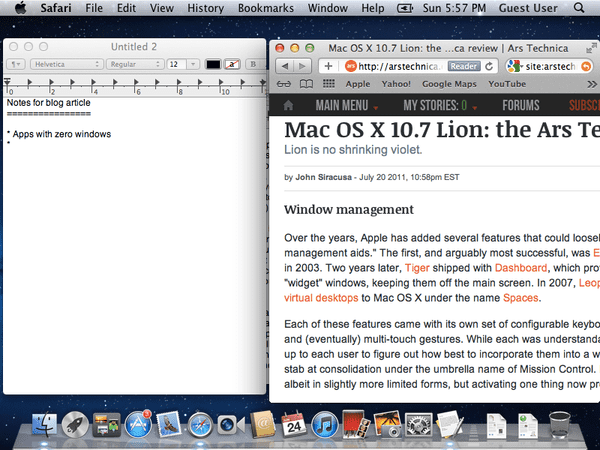Viewport: 600px width, 450px height.
Task: Click the Safari compass icon in the Dock
Action: [200, 425]
